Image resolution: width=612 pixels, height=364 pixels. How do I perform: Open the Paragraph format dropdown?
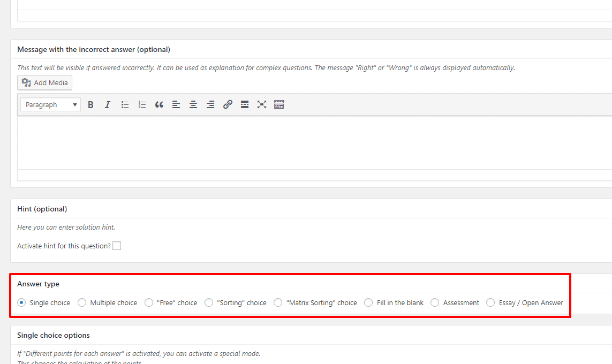pyautogui.click(x=51, y=104)
